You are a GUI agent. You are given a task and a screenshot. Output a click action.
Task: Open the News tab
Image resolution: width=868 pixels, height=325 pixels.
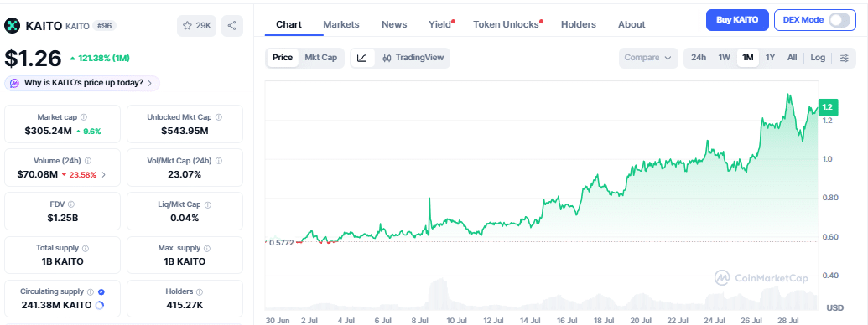[x=394, y=24]
